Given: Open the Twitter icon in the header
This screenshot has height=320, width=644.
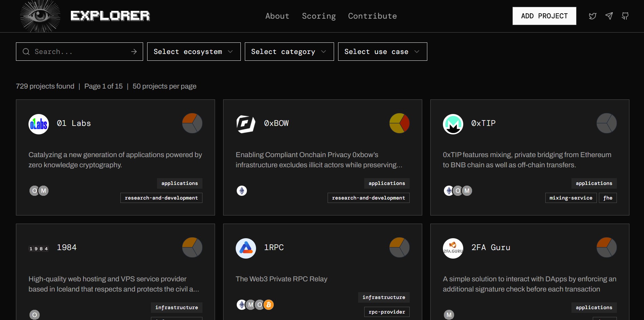Looking at the screenshot, I should click(592, 16).
